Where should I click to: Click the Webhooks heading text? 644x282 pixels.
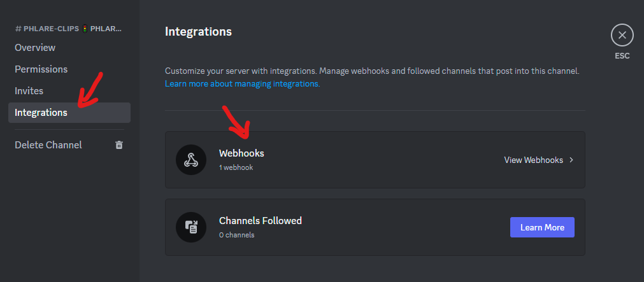pyautogui.click(x=241, y=153)
